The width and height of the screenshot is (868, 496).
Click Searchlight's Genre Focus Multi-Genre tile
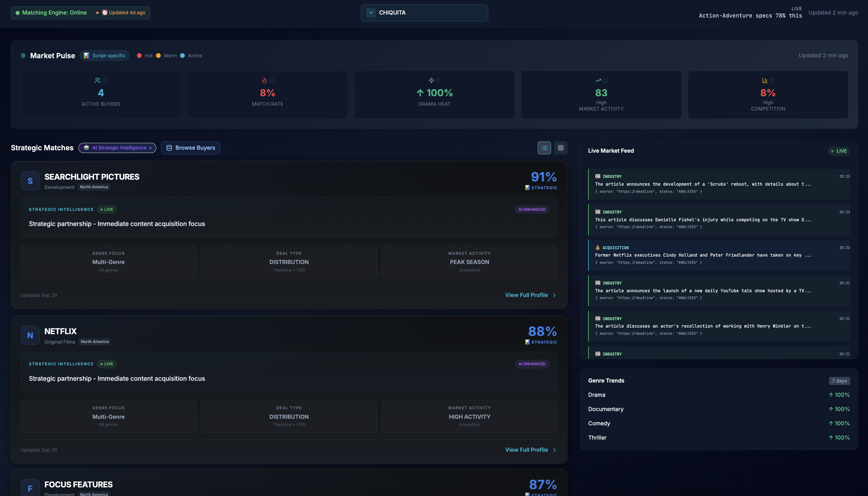(x=108, y=262)
